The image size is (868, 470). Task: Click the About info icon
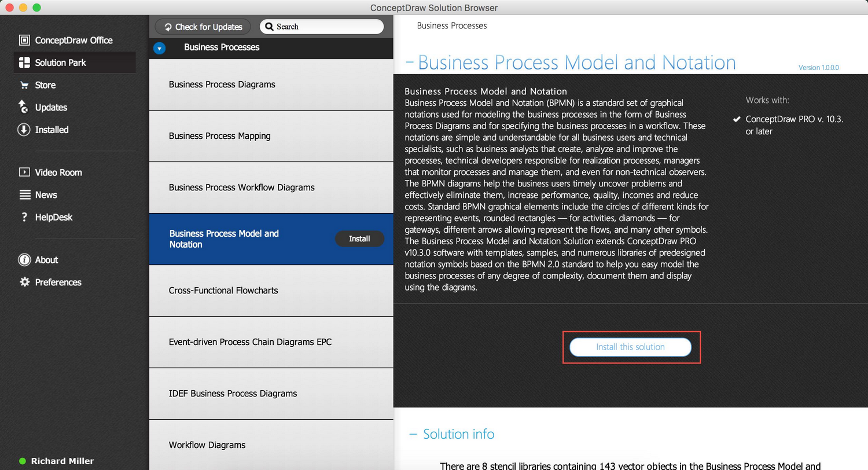pyautogui.click(x=24, y=260)
